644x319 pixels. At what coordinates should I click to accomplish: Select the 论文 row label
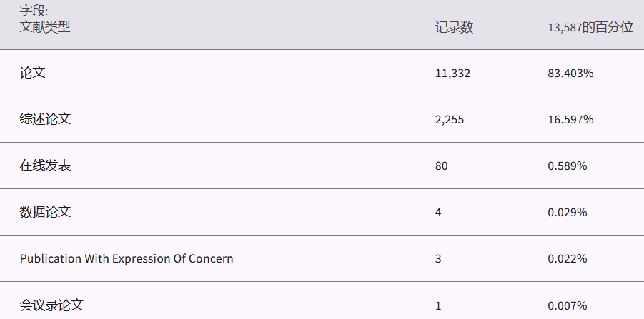coord(32,73)
